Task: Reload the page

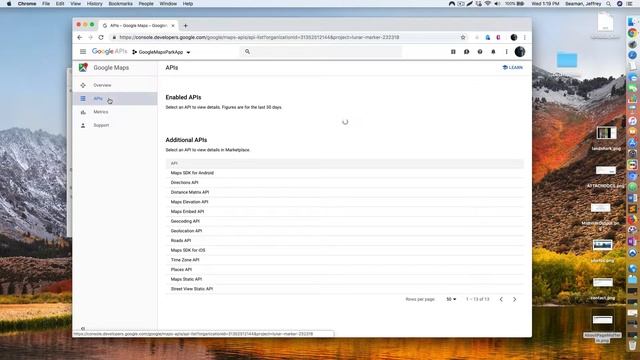Action: [x=101, y=37]
